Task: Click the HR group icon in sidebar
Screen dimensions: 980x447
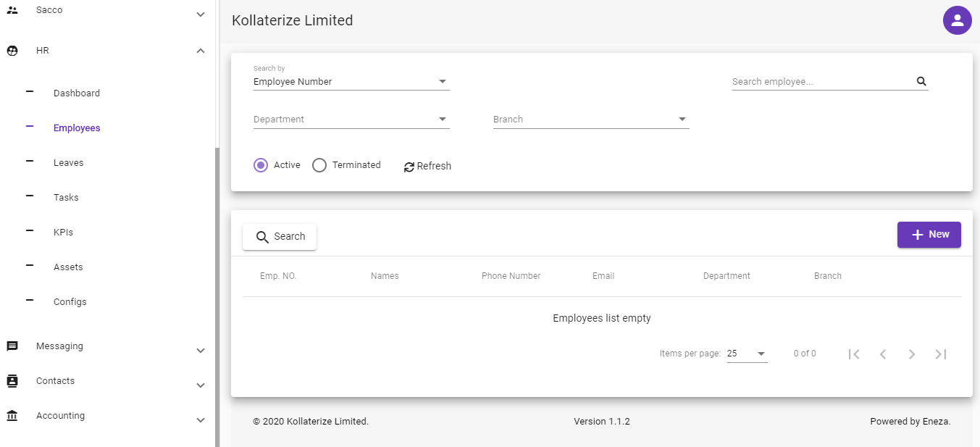Action: click(x=12, y=51)
